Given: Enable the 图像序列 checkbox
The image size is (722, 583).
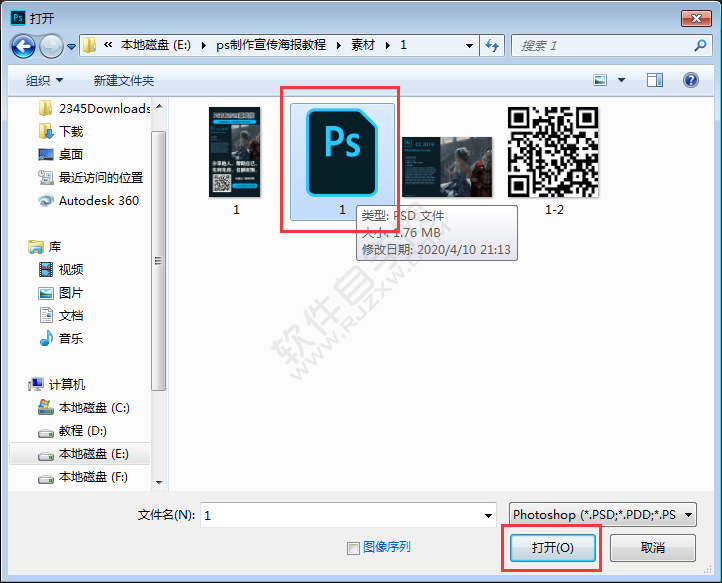Looking at the screenshot, I should tap(353, 548).
